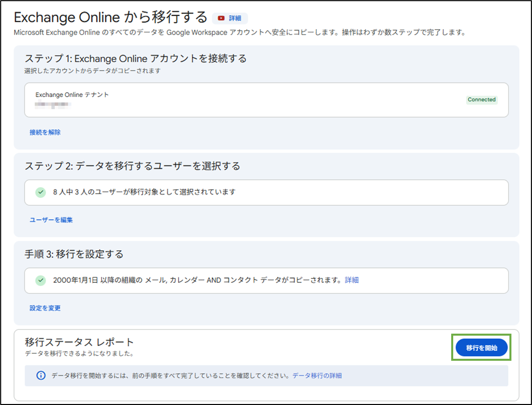Screen dimensions: 532x405
Task: Click the heading 手順 3: 移行を設定する
Action: tap(74, 254)
